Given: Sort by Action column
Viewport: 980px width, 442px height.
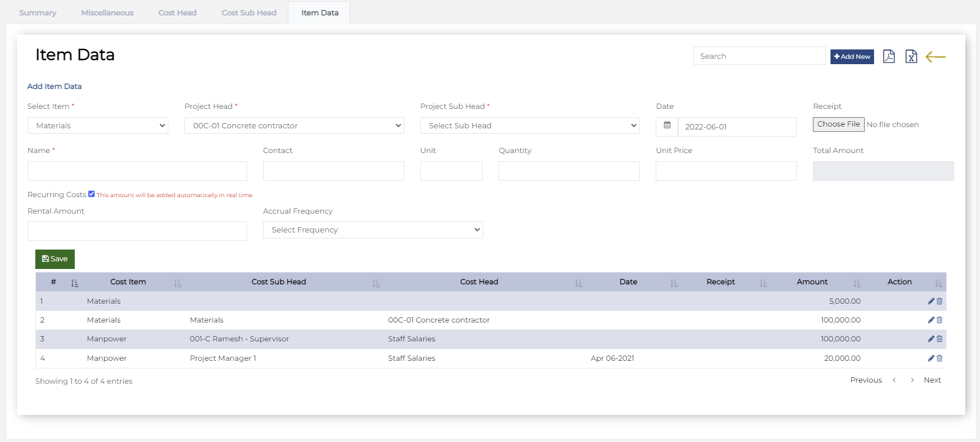Looking at the screenshot, I should (x=938, y=283).
